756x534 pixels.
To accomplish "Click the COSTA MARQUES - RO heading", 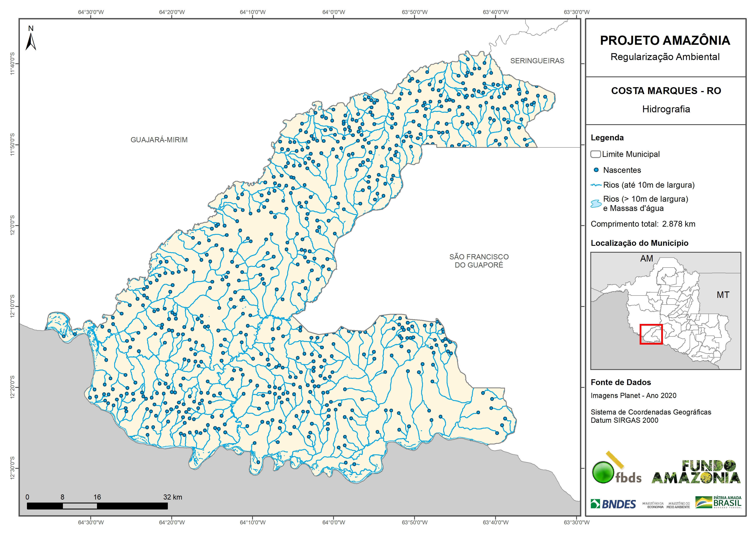I will 666,91.
